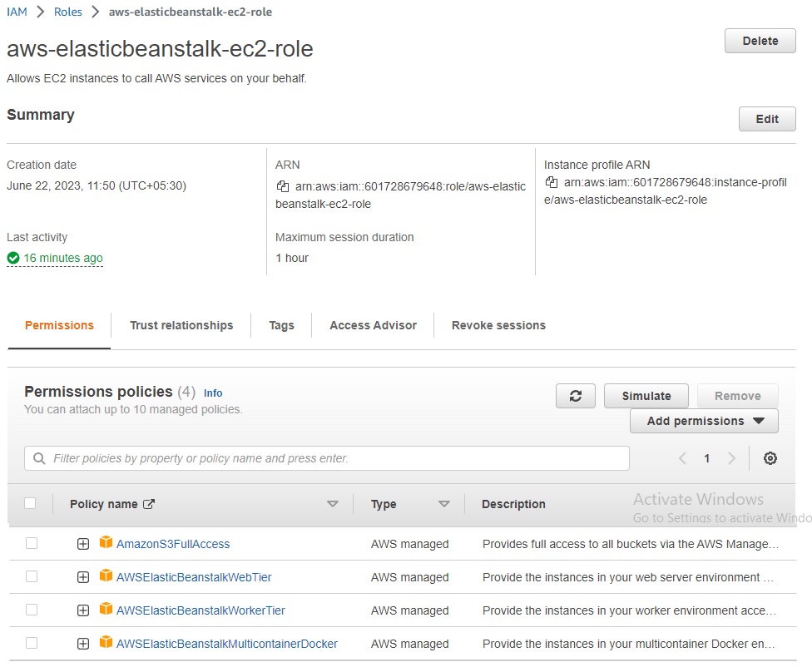Switch to Revoke sessions tab
This screenshot has width=812, height=667.
coord(498,325)
